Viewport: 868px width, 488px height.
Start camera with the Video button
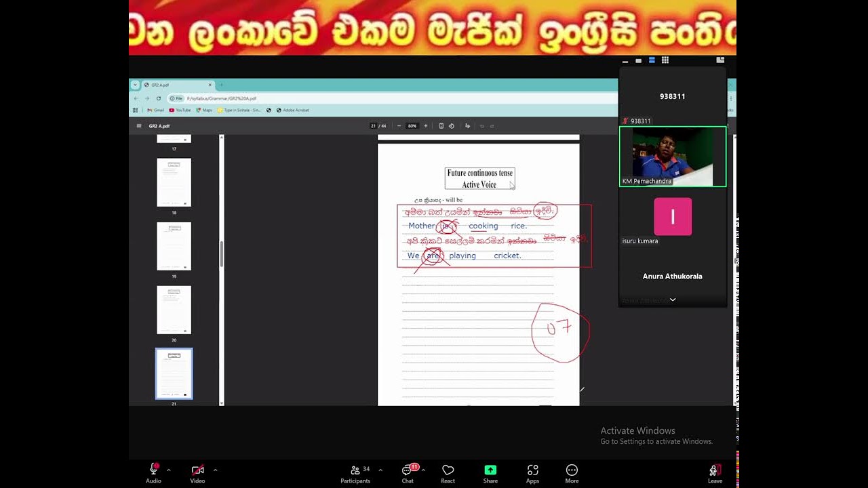[x=197, y=473]
